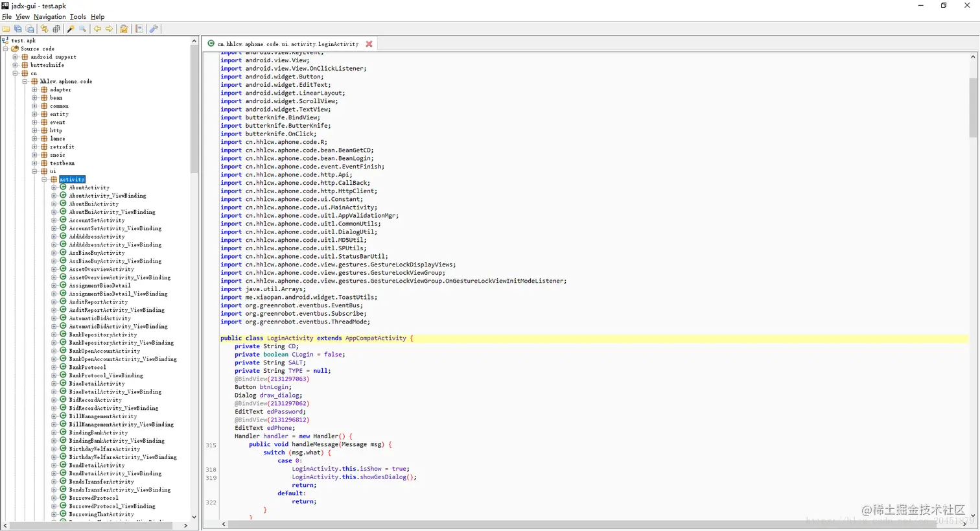Click the Save all toolbar icon
980x531 pixels.
click(x=18, y=29)
